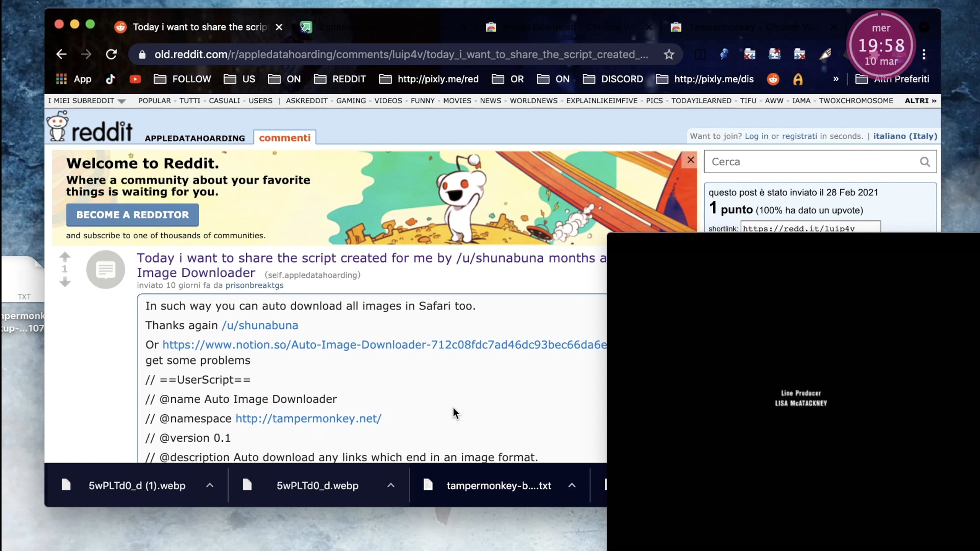
Task: Expand options for 5wPLTd0_d (1).webp download
Action: pos(209,485)
